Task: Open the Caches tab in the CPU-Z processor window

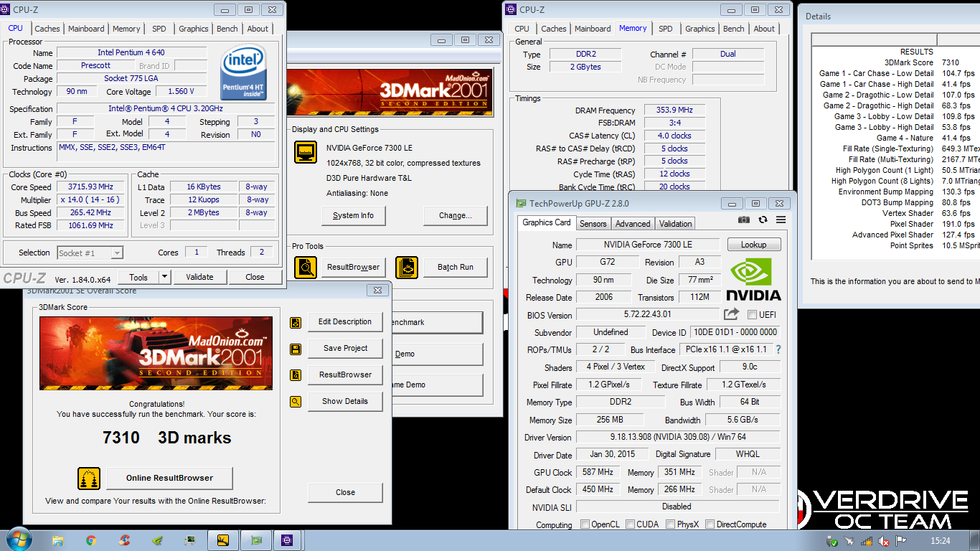Action: click(47, 29)
